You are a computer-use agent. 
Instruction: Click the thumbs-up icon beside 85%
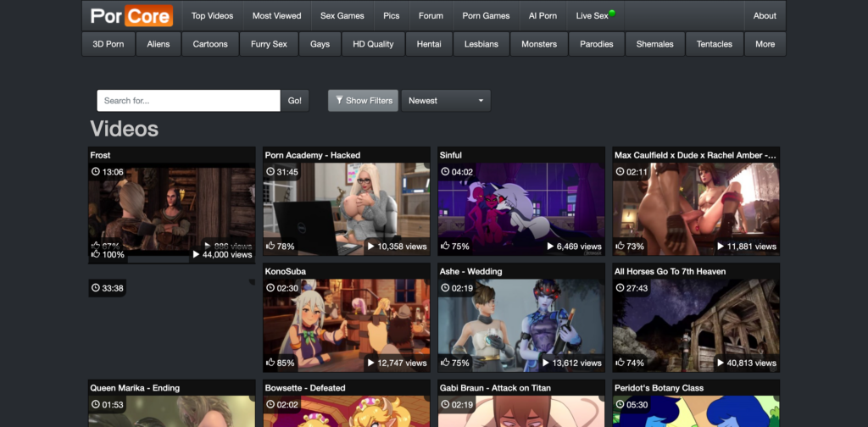(270, 363)
